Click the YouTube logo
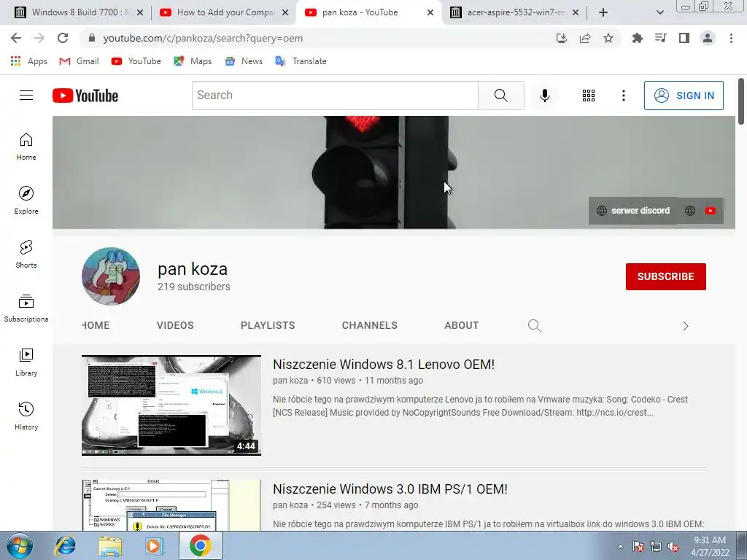 coord(85,96)
